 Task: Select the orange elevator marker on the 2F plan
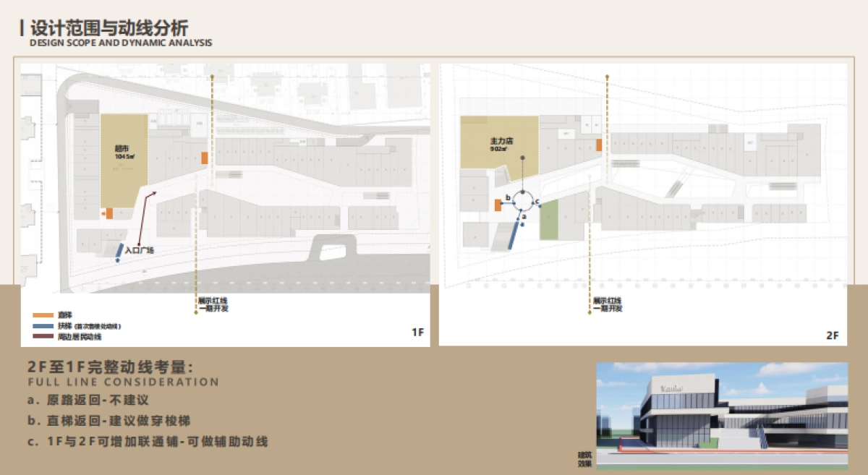tap(498, 205)
